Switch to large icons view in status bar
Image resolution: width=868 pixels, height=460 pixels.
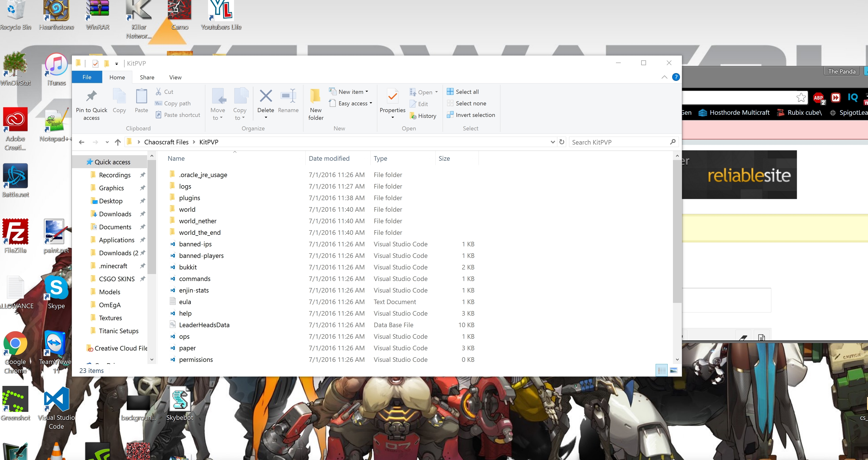(673, 370)
